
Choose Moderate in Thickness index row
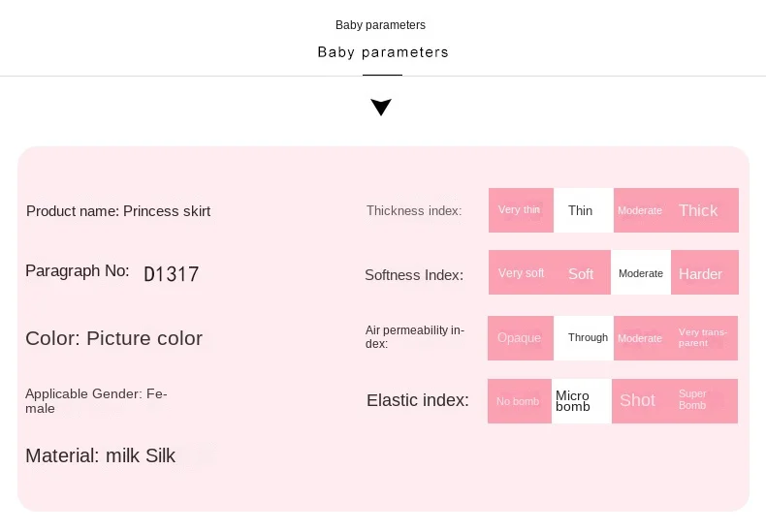tap(640, 210)
